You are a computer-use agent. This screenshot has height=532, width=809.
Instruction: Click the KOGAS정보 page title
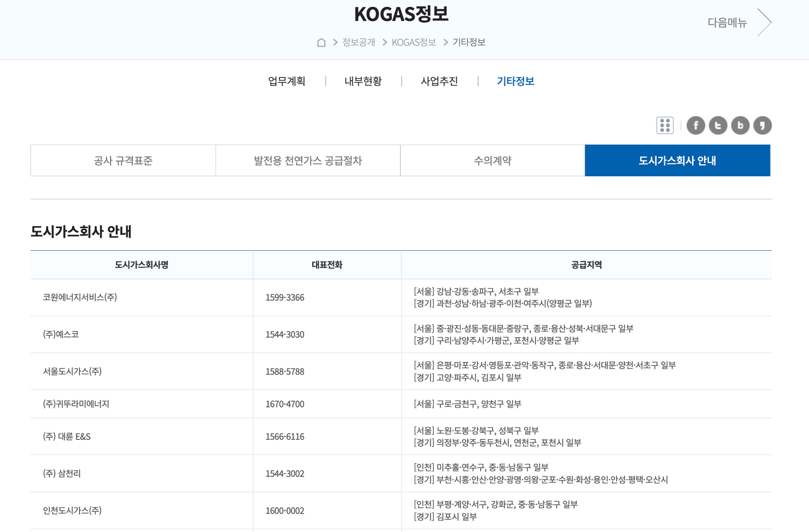pyautogui.click(x=401, y=14)
